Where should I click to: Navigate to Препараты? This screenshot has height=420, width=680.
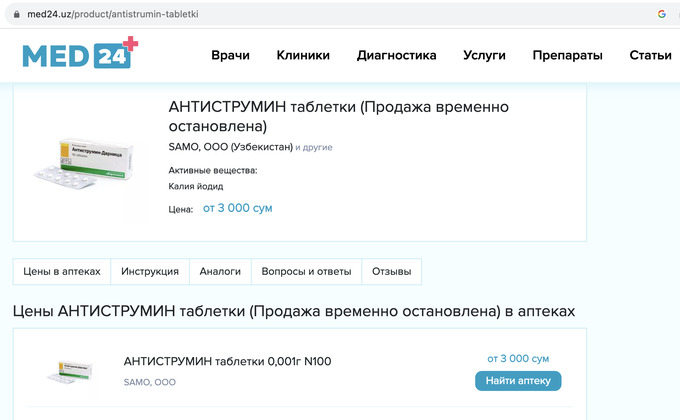click(567, 55)
